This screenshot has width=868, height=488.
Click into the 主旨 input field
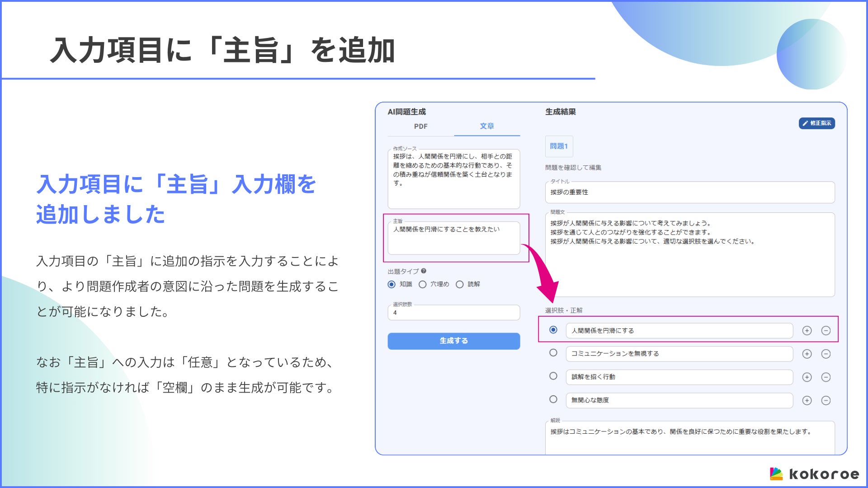454,239
